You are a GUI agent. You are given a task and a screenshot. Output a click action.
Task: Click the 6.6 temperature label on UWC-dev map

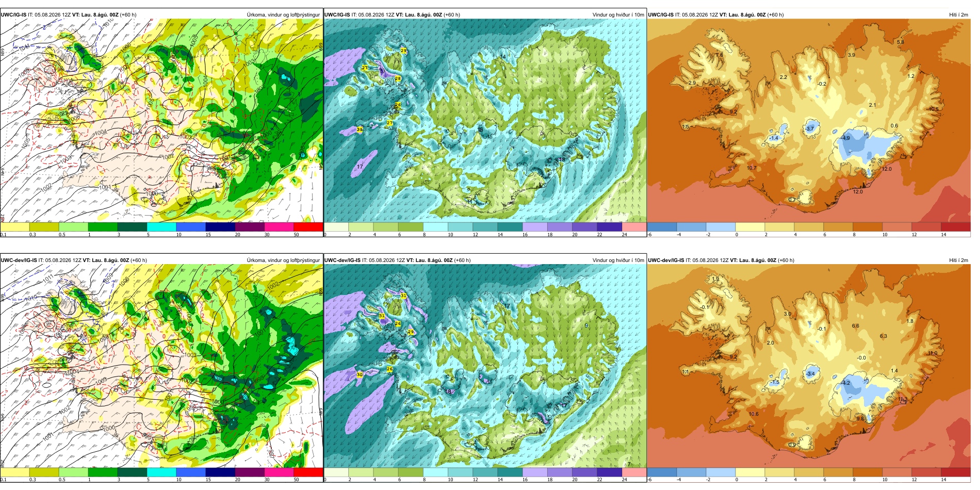tap(855, 325)
